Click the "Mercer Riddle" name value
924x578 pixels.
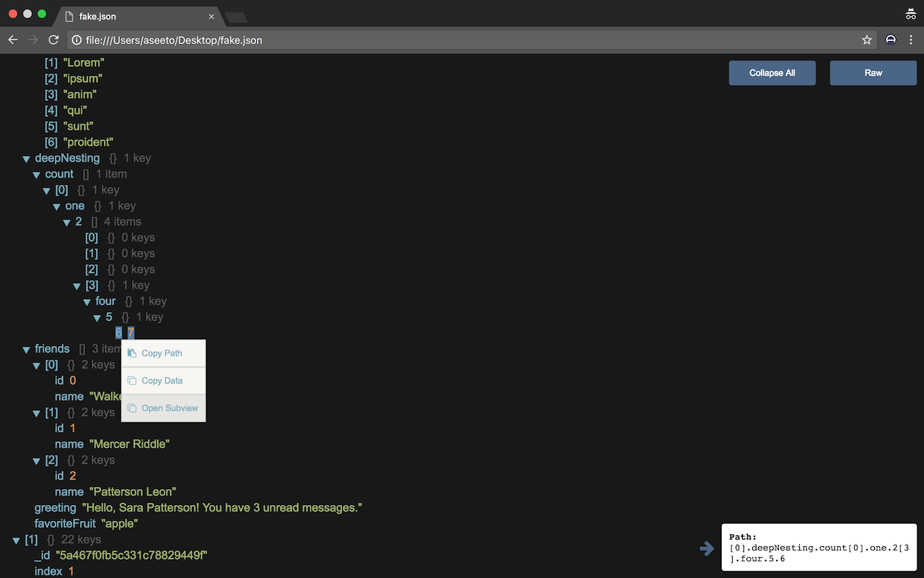pyautogui.click(x=129, y=444)
